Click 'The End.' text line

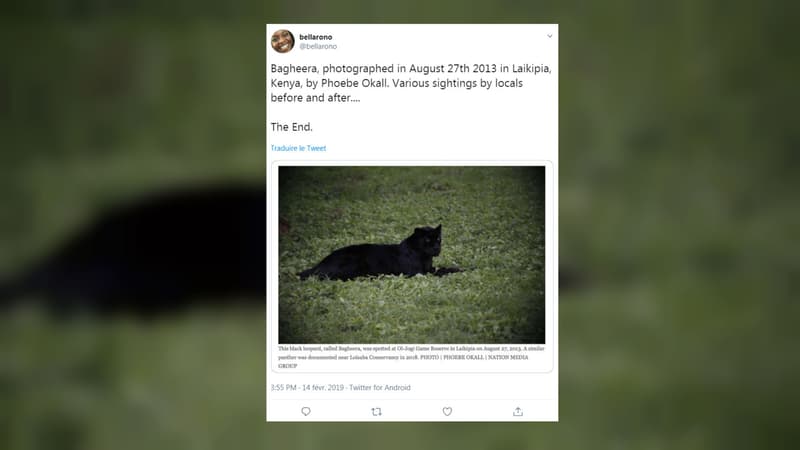[x=291, y=127]
